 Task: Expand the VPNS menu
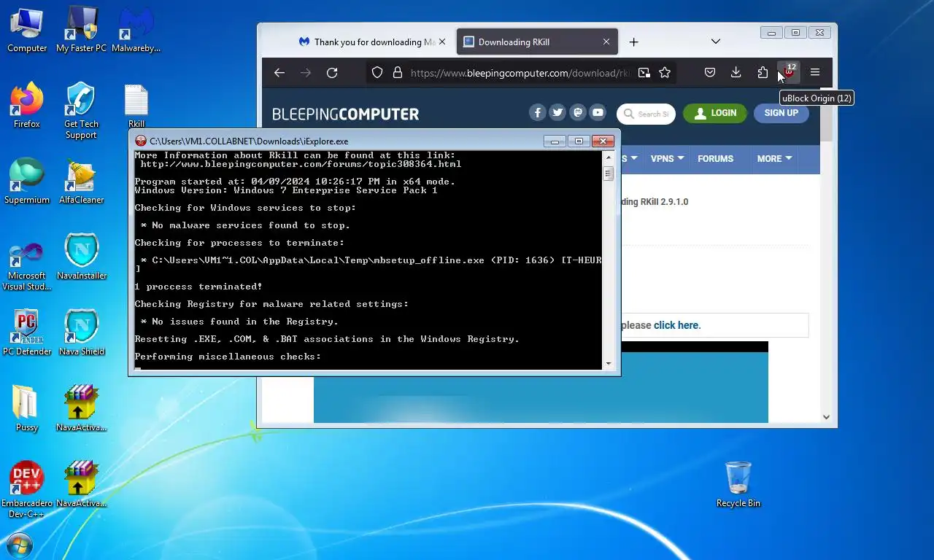[667, 158]
